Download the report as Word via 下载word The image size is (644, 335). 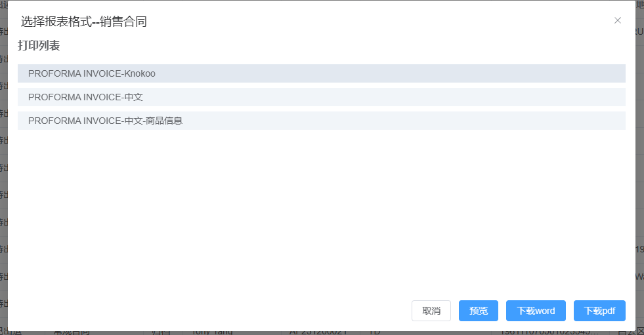536,311
